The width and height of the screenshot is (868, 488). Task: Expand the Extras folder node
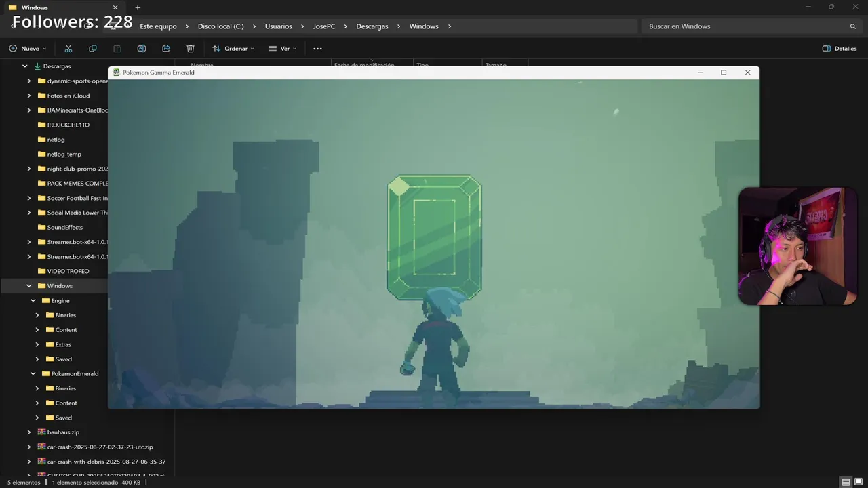click(37, 345)
